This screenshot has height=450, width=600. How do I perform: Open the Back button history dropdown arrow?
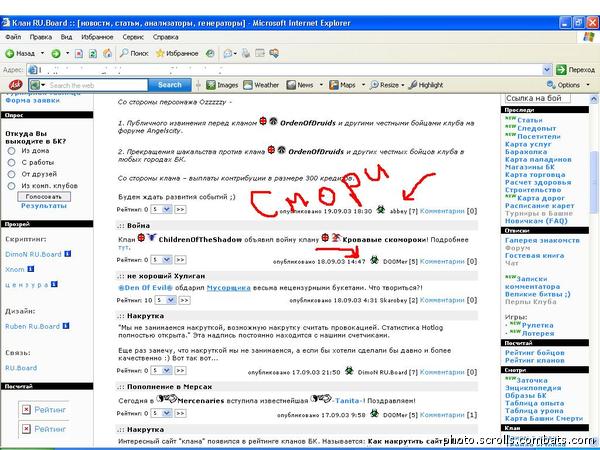tap(42, 54)
